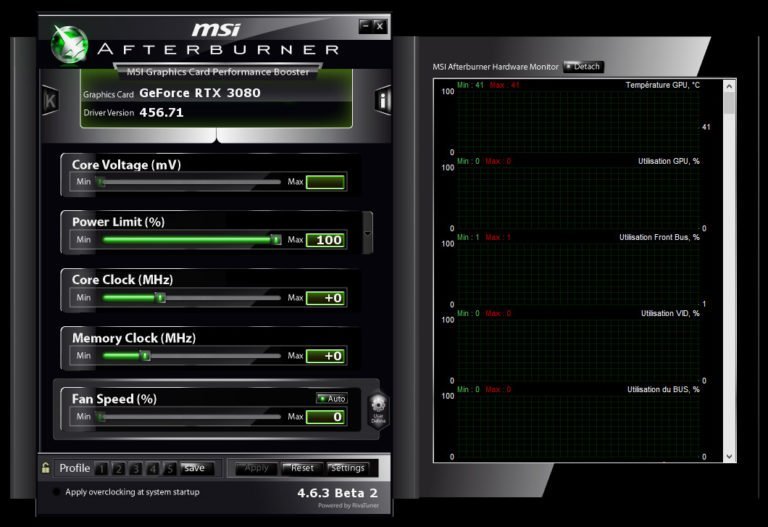Click the Utilisation Front Bus graph label
The height and width of the screenshot is (527, 768).
pos(659,237)
